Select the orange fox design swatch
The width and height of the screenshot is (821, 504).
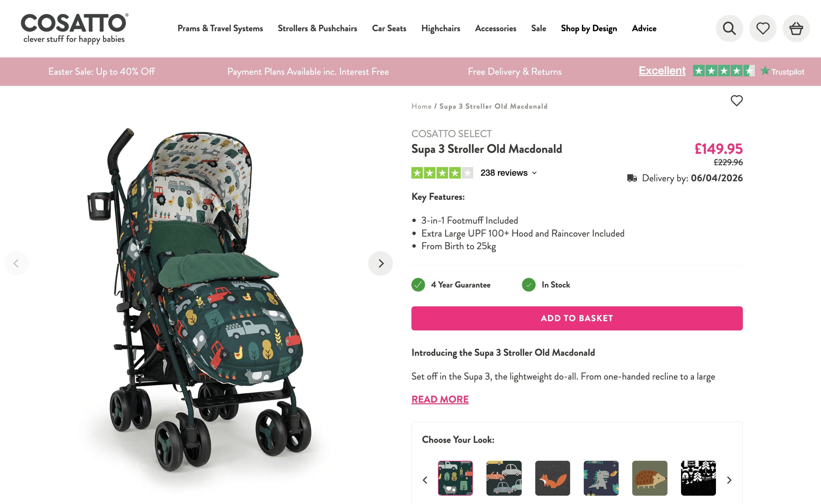coord(552,478)
